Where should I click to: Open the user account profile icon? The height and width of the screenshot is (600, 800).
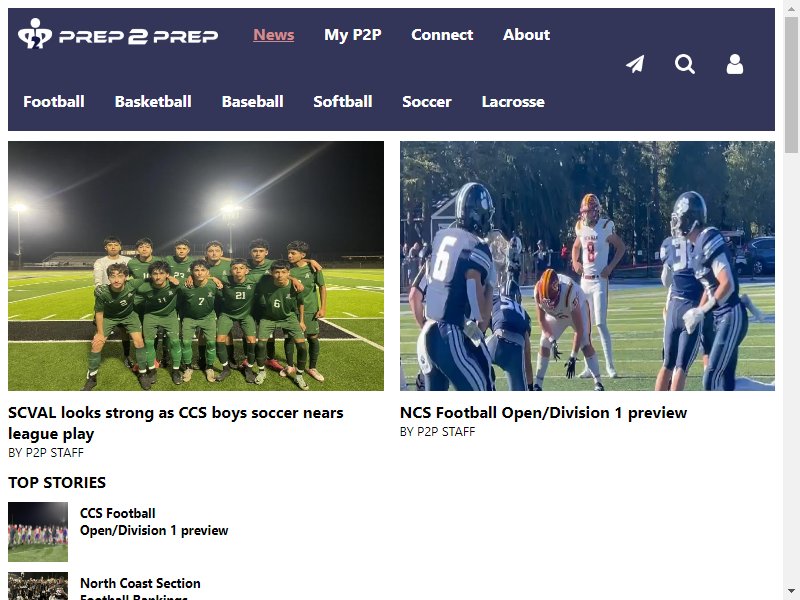735,64
